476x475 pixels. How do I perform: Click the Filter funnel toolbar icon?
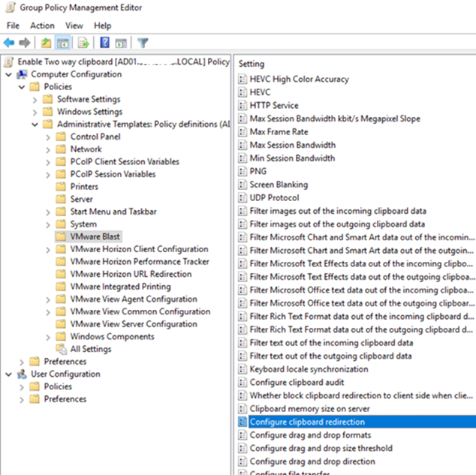[143, 43]
